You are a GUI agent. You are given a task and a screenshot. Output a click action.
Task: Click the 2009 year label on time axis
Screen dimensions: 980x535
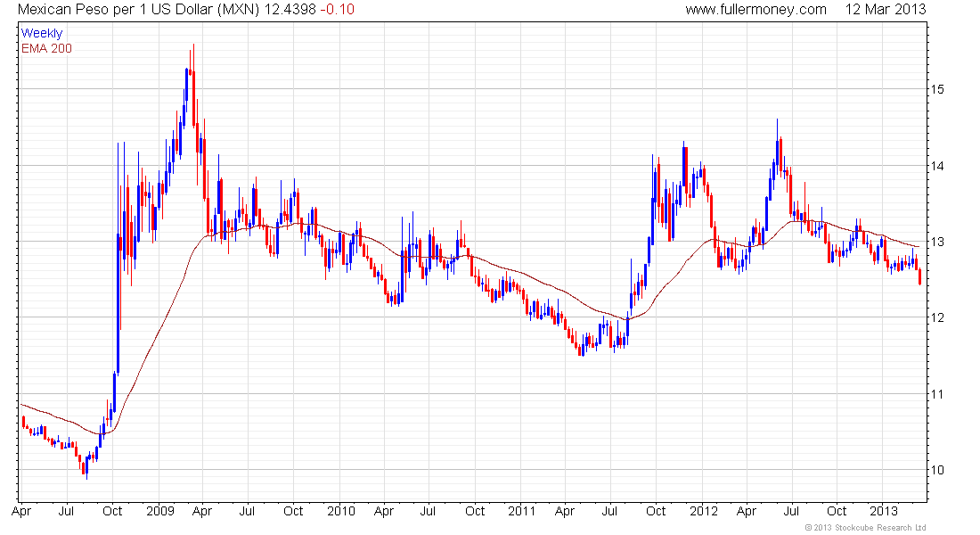(x=160, y=511)
